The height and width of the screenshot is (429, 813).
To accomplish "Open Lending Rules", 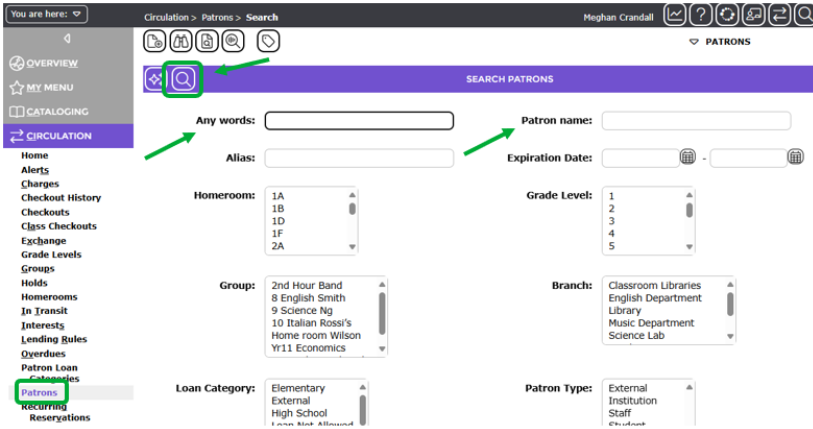I will [x=54, y=340].
